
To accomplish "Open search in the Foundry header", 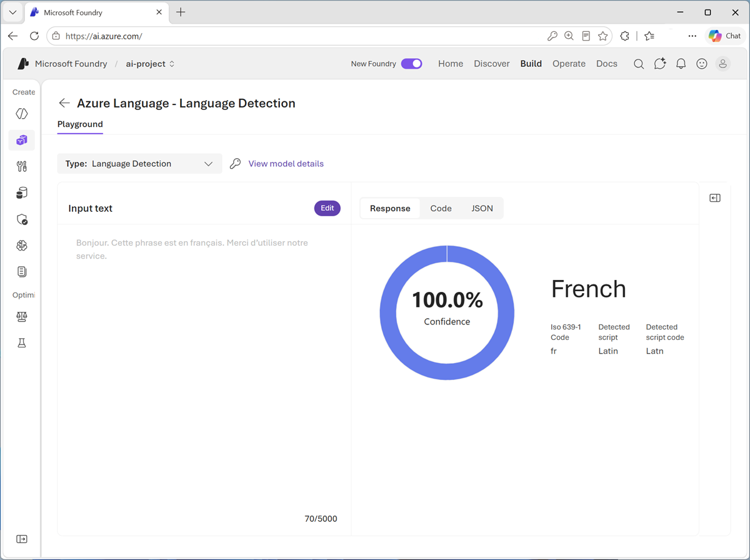I will click(x=639, y=64).
